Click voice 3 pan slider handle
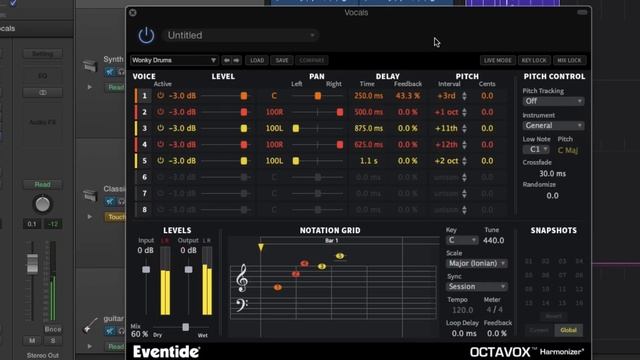Viewport: 640px width, 360px height. (x=296, y=129)
